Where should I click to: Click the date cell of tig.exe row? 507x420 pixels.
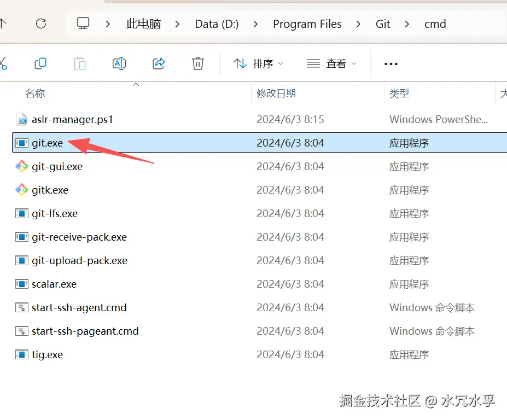pos(290,355)
